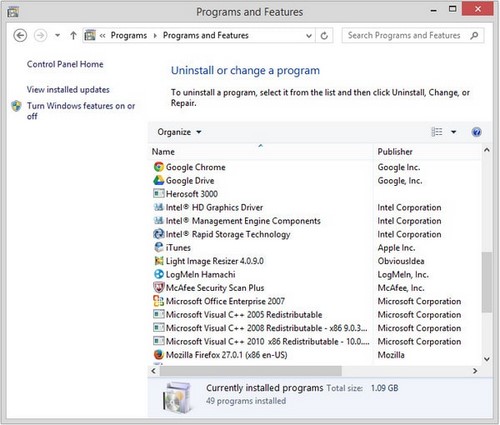Select Visual C++ 2008 Redistributable icon
500x425 pixels.
pyautogui.click(x=158, y=327)
